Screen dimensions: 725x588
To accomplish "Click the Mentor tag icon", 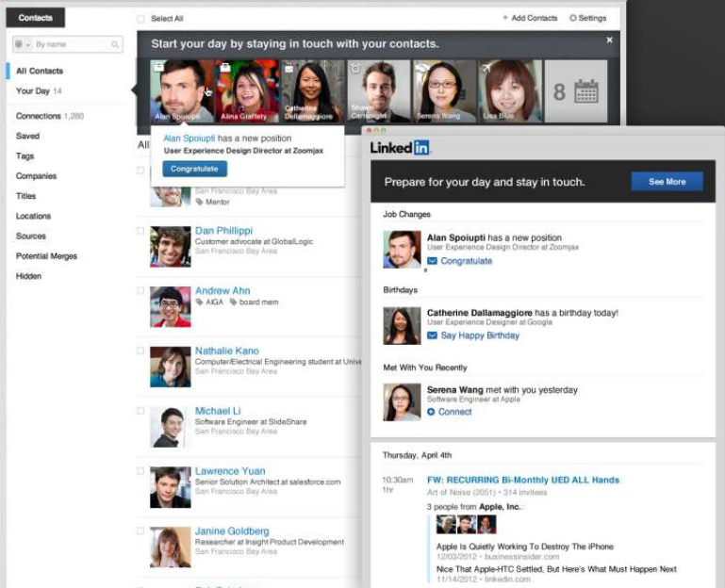I will 199,202.
